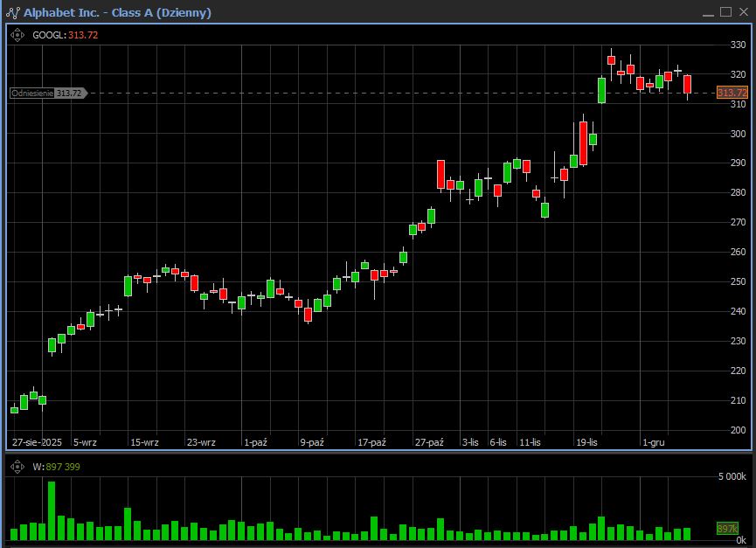Click the Alphabet Inc. - Class A title
The height and width of the screenshot is (548, 756).
click(x=117, y=12)
